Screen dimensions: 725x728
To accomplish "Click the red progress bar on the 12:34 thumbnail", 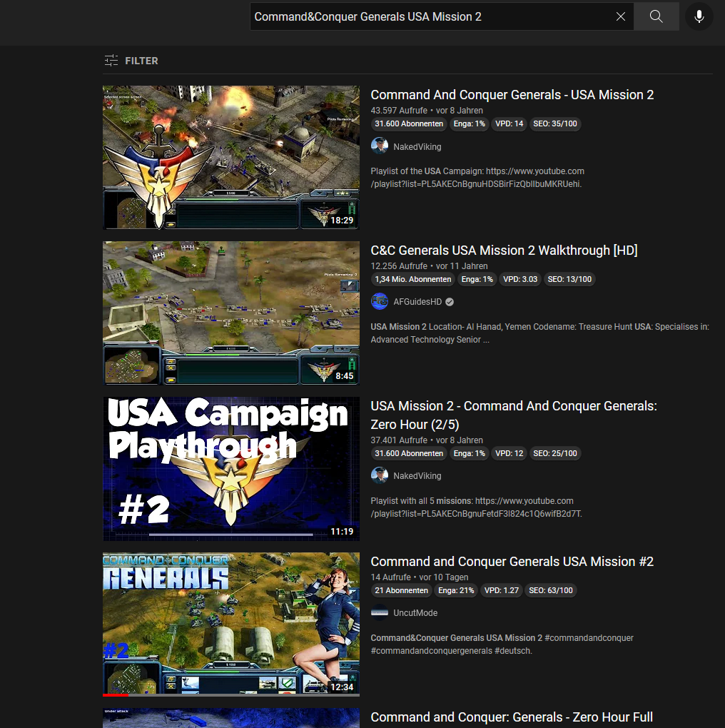I will coord(116,694).
